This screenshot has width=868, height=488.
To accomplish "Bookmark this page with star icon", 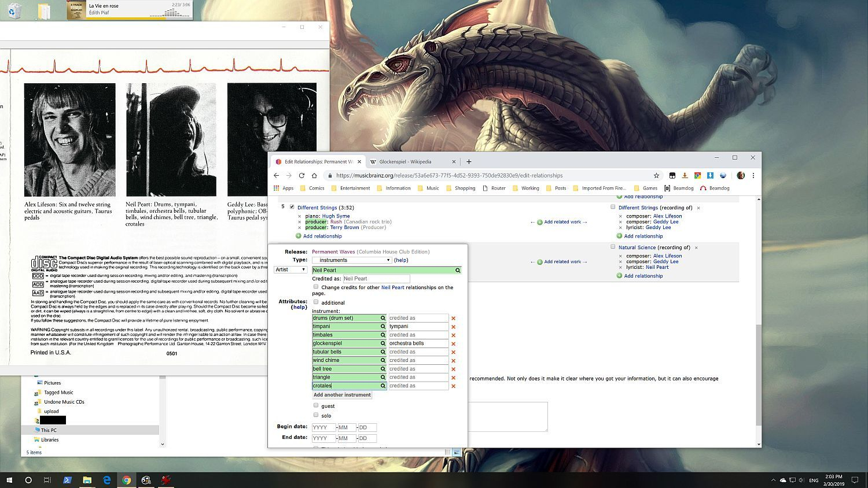I will (x=656, y=175).
